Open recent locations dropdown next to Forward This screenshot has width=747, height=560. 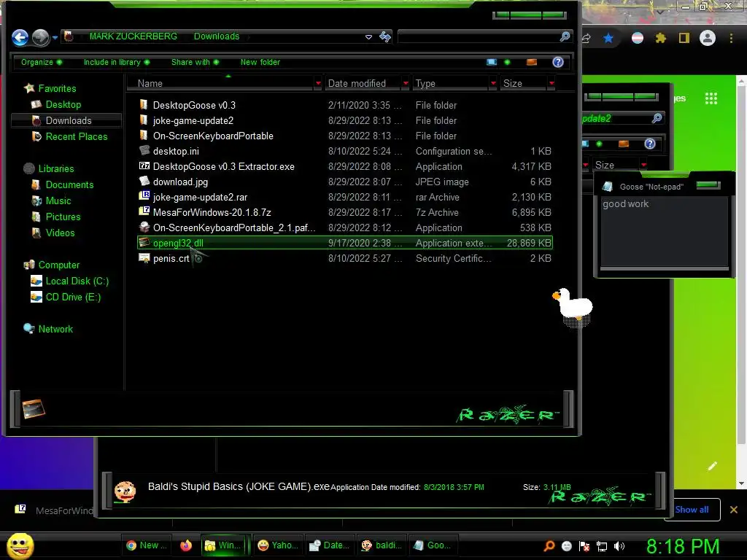55,37
